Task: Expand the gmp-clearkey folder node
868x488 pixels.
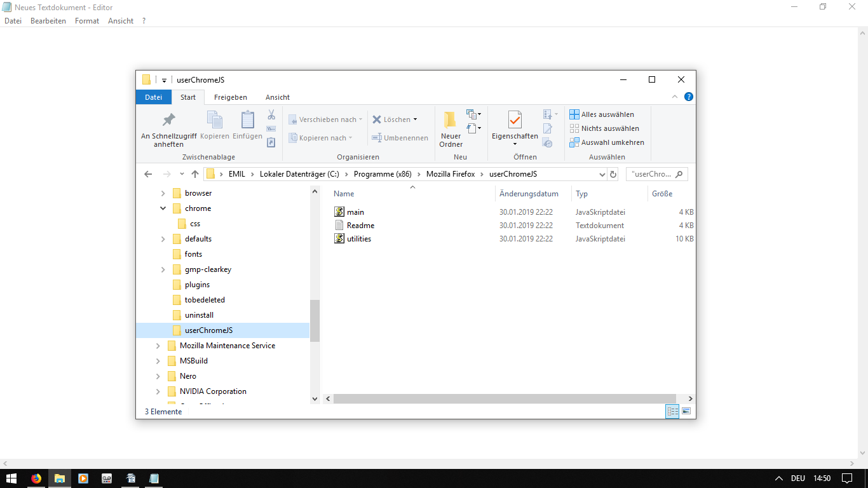Action: (163, 269)
